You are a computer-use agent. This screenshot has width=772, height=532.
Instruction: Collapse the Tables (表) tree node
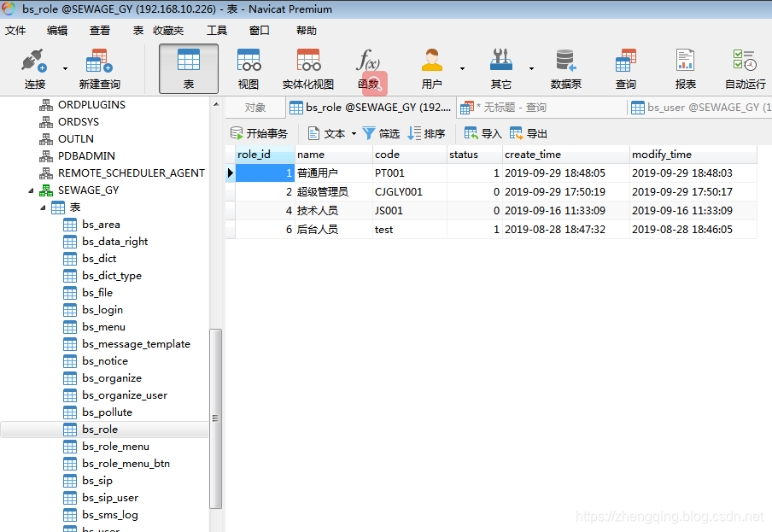point(43,208)
